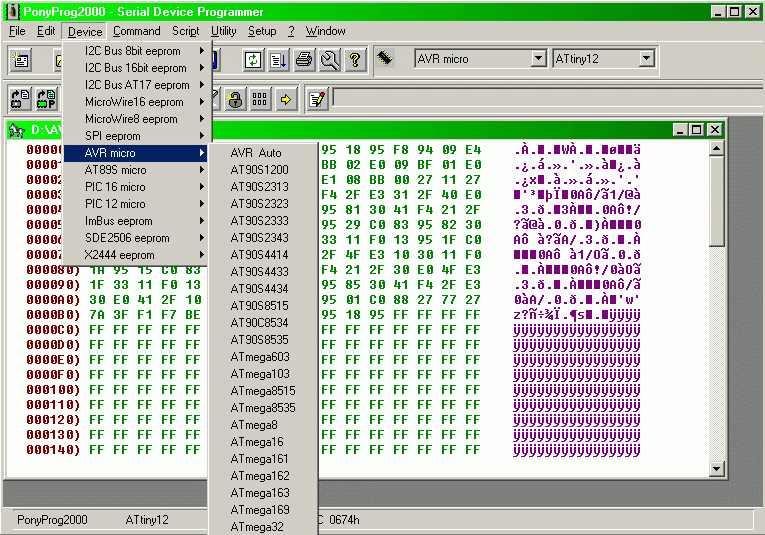The image size is (765, 535).
Task: Open the Setup menu
Action: coord(262,31)
